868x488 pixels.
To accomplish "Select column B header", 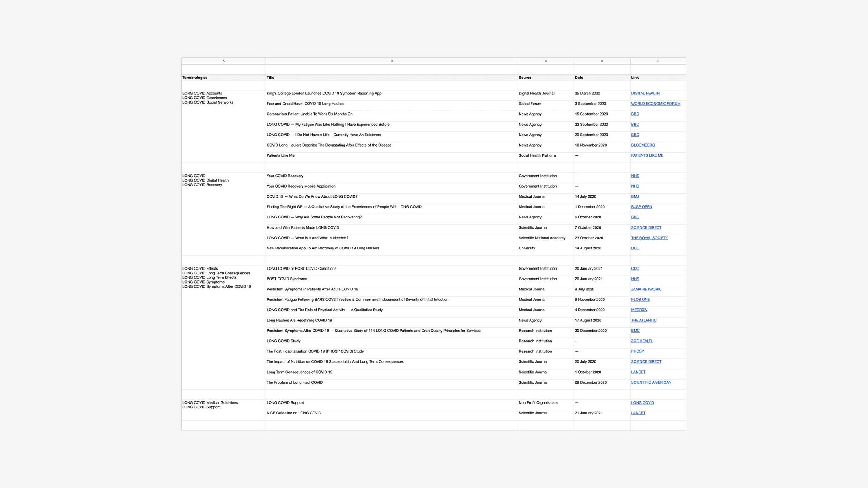I will (x=391, y=61).
